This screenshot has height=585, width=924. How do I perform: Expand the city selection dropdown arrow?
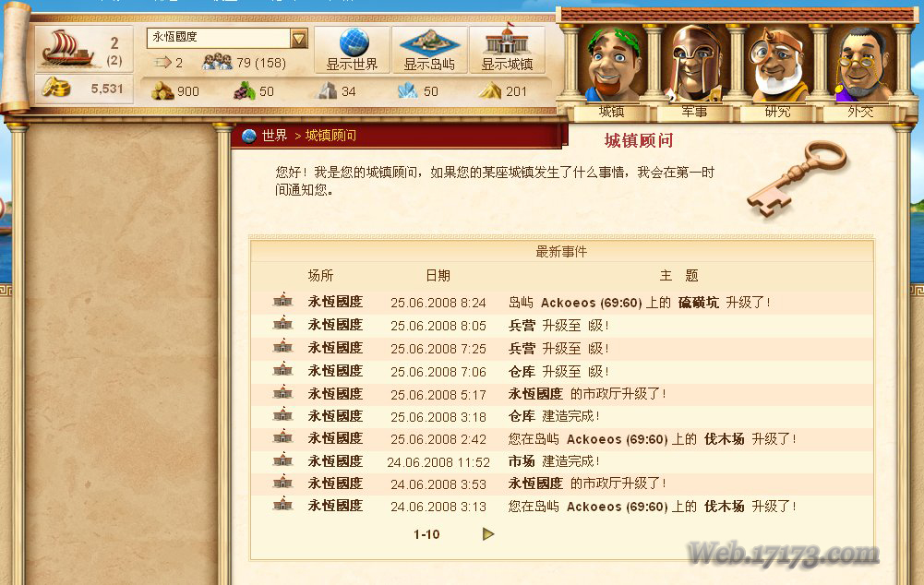299,39
